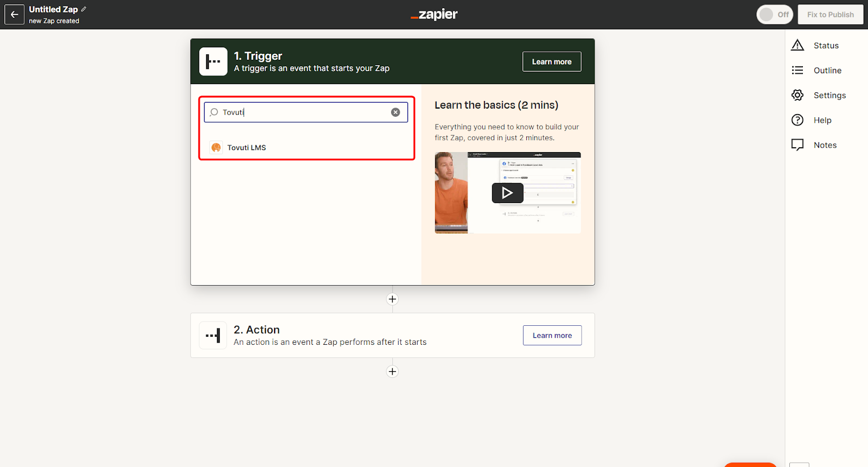Open the Notes comment icon

pos(797,145)
